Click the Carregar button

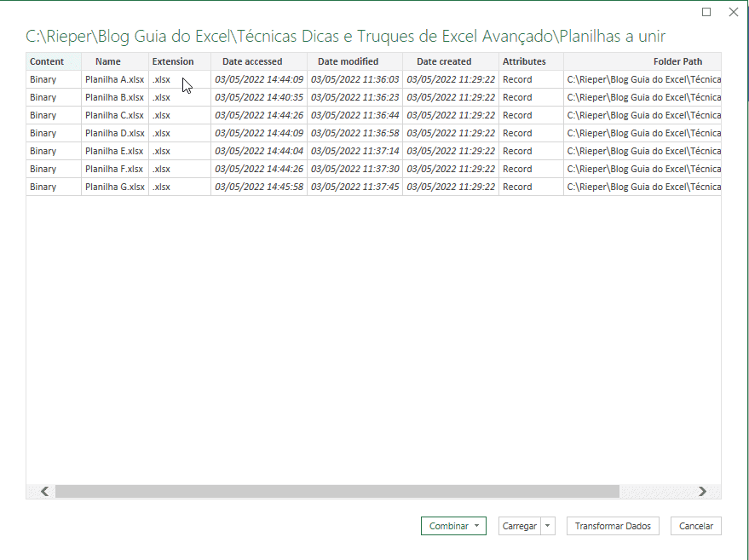(520, 526)
